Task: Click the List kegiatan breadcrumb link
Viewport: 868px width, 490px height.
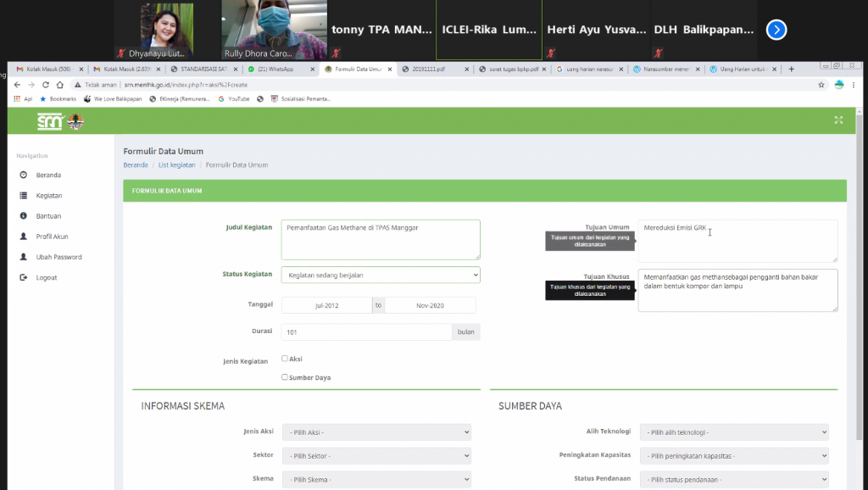Action: (x=176, y=164)
